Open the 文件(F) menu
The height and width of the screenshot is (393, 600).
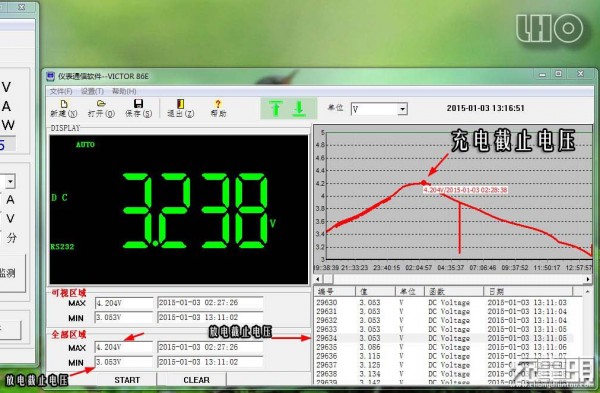[61, 91]
